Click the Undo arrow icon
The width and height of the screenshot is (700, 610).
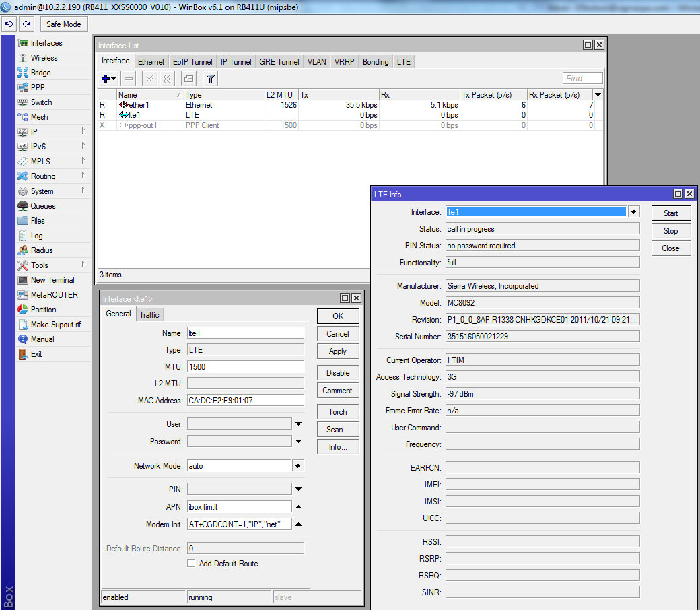point(9,24)
